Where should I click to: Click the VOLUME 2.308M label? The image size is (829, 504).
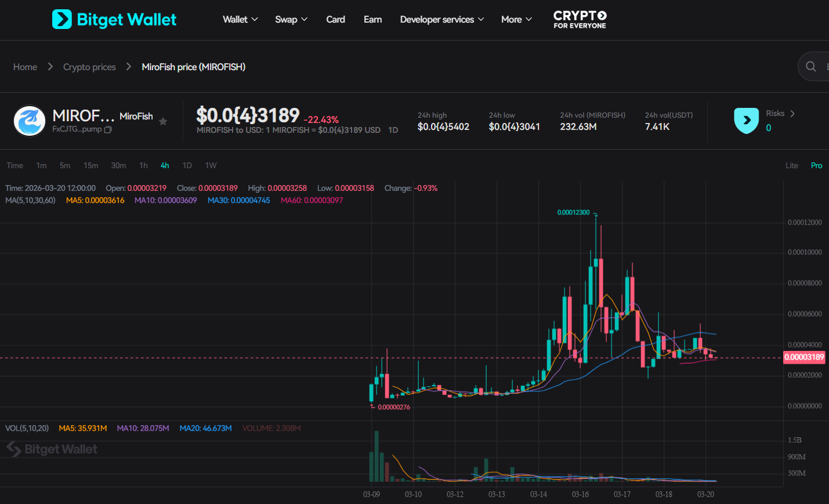271,428
